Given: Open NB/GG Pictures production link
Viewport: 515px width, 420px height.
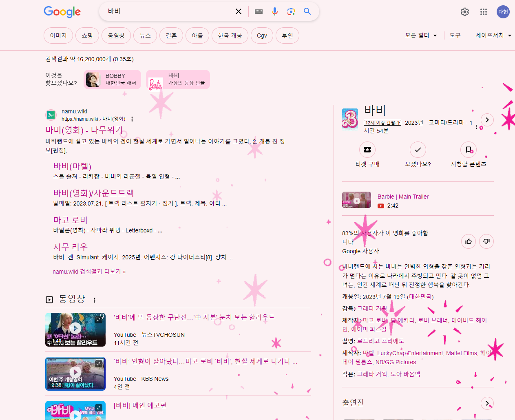Looking at the screenshot, I should click(396, 362).
